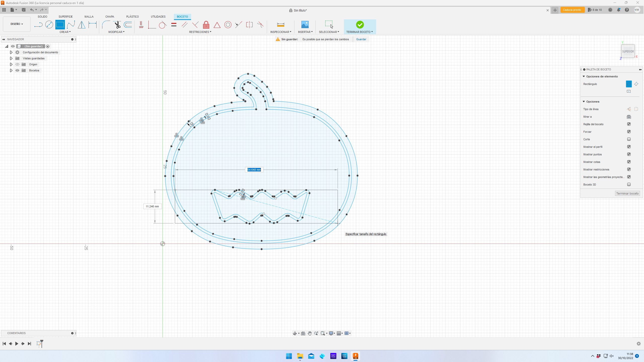Uncheck Rejilla del boceto checkbox
644x362 pixels.
pyautogui.click(x=629, y=124)
